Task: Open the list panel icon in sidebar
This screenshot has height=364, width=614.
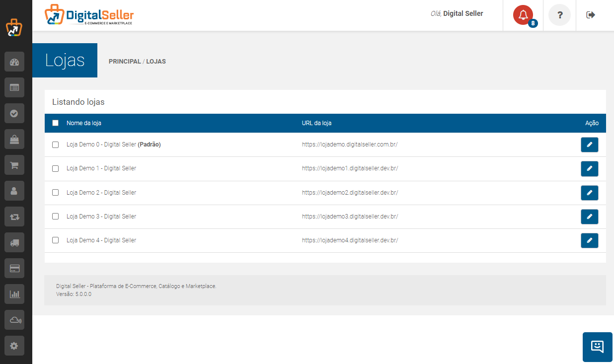Action: coord(14,87)
